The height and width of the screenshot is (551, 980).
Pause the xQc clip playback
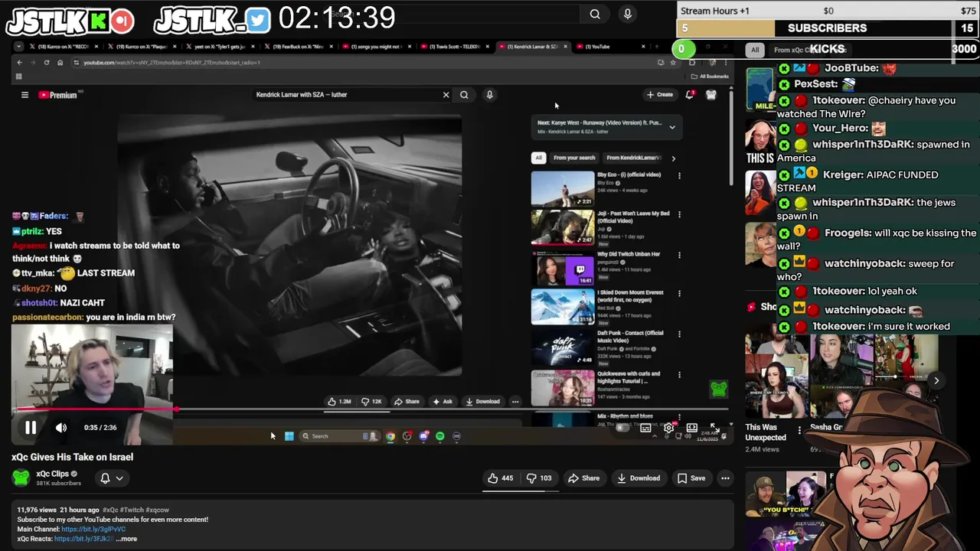point(31,428)
